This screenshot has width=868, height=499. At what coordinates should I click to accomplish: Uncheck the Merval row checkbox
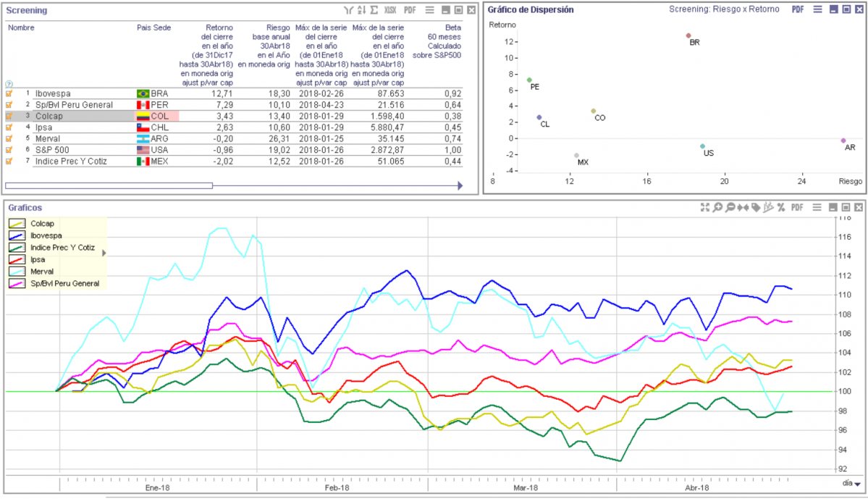pos(9,138)
